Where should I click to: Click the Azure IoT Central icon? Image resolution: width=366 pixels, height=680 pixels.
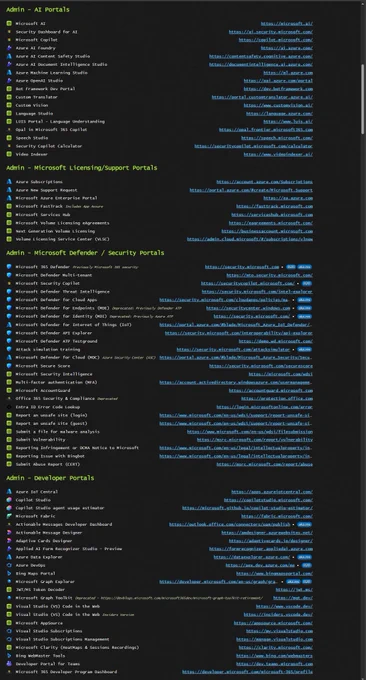(9, 492)
